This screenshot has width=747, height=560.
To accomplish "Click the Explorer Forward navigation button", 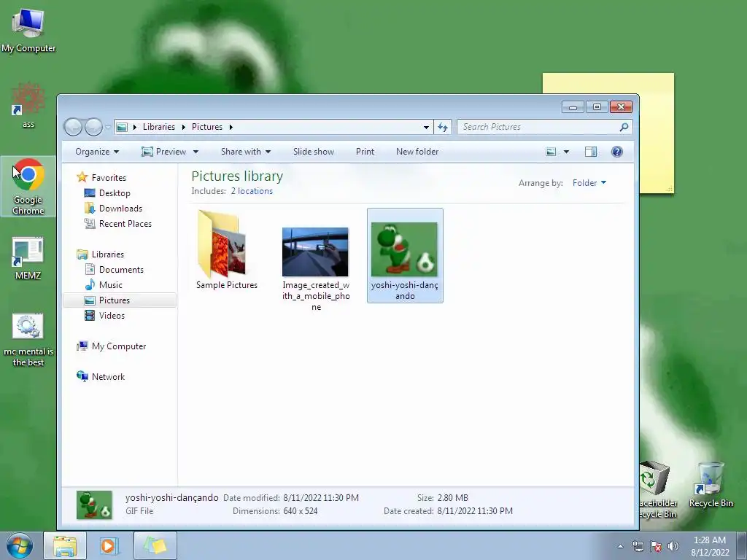I will click(93, 127).
